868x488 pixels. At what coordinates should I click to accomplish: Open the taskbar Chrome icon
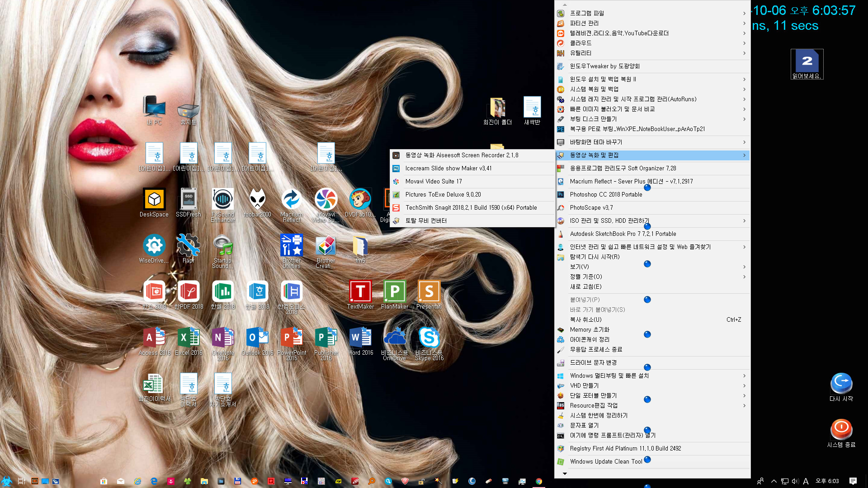coord(539,481)
